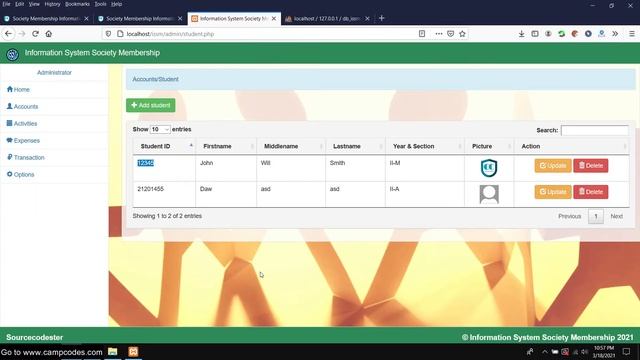Open the Firefox account avatar icon
The image size is (640, 360).
pos(548,34)
